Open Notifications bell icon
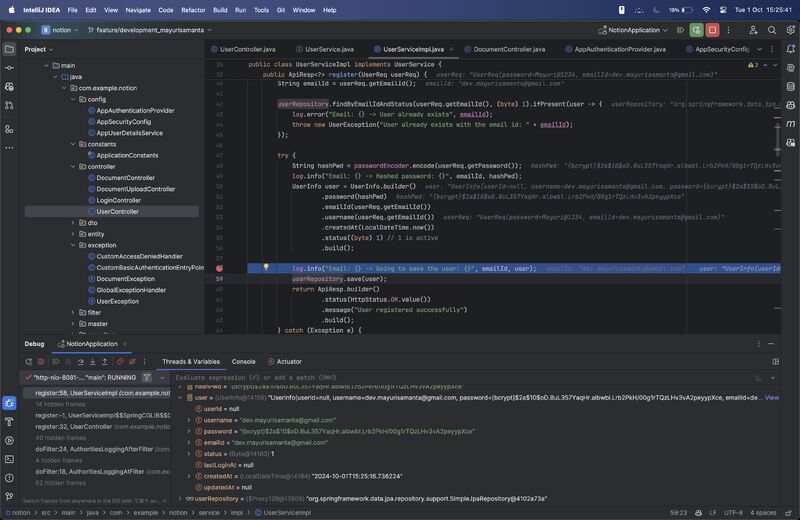 click(x=790, y=49)
